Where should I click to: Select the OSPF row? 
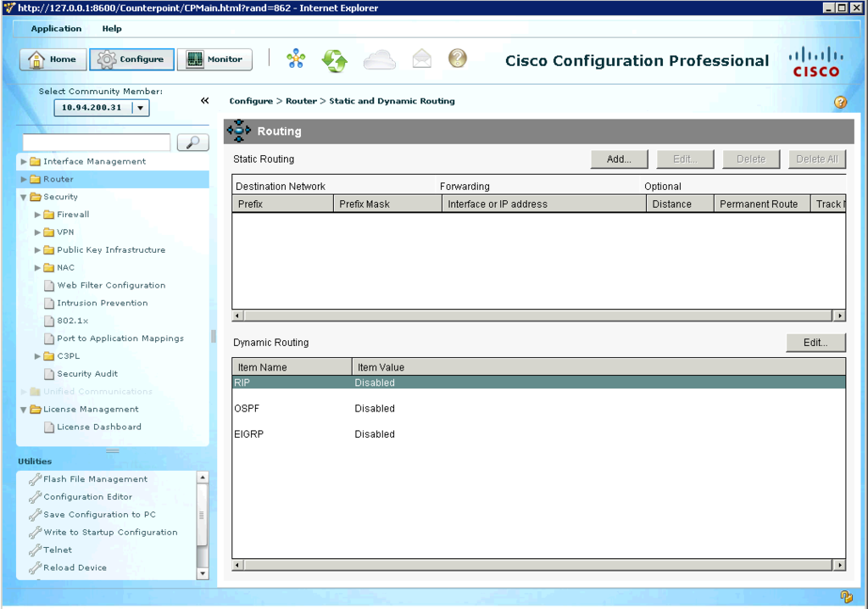coord(538,408)
